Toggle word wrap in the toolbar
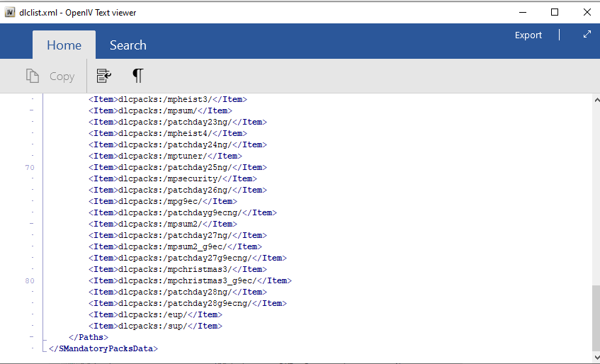This screenshot has width=600, height=364. point(104,76)
